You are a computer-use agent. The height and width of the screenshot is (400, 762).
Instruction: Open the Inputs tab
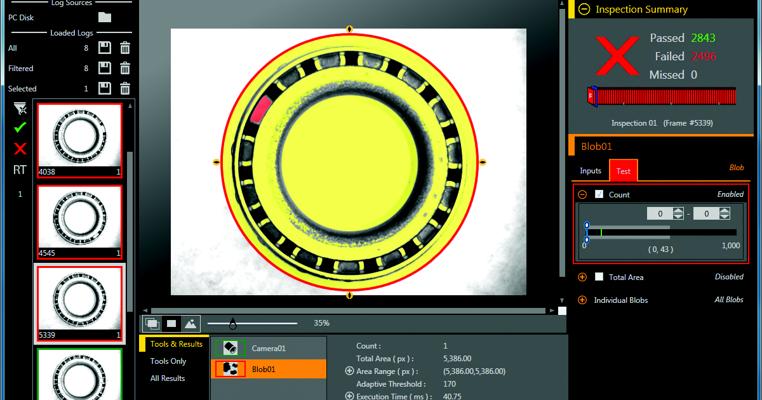pyautogui.click(x=590, y=171)
